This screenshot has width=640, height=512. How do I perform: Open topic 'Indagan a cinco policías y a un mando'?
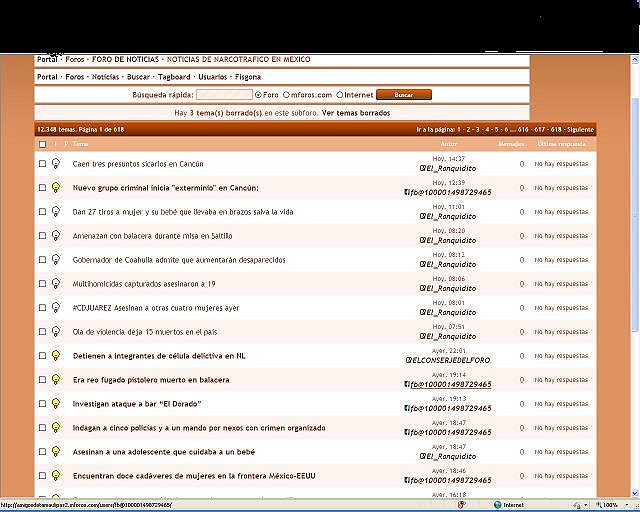point(199,428)
